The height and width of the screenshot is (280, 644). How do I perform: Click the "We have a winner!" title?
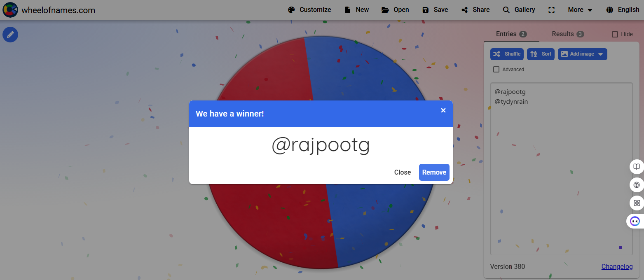tap(230, 114)
